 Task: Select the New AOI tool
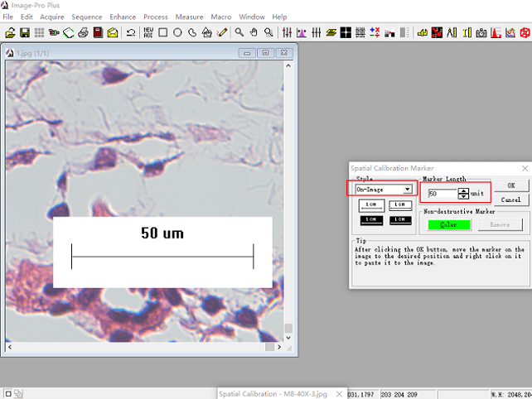[x=148, y=33]
